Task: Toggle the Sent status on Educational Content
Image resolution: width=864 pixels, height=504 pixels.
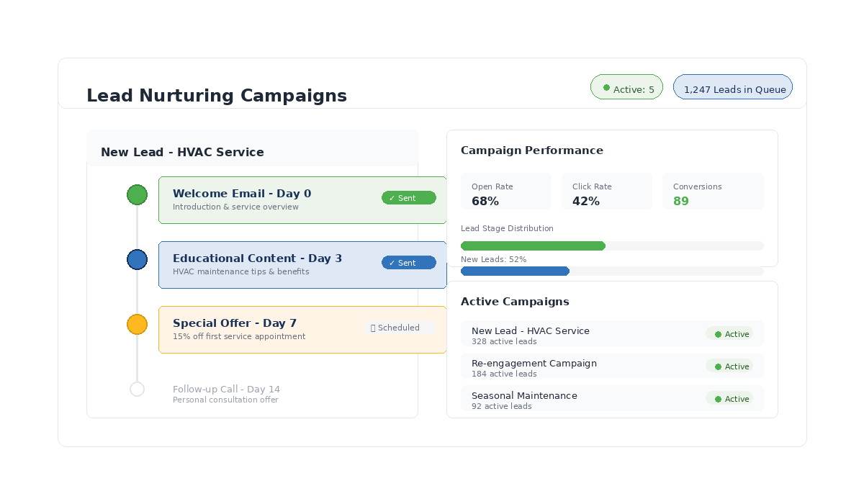Action: (408, 262)
